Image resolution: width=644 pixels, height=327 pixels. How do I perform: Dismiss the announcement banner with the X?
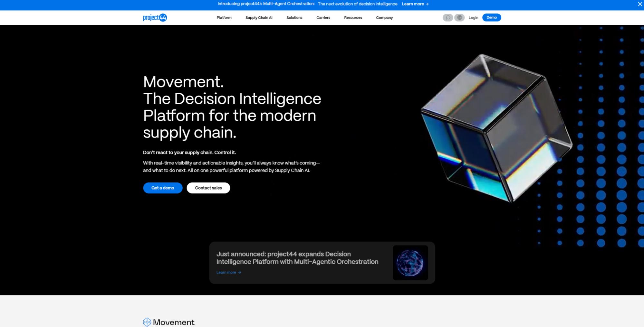coord(639,4)
